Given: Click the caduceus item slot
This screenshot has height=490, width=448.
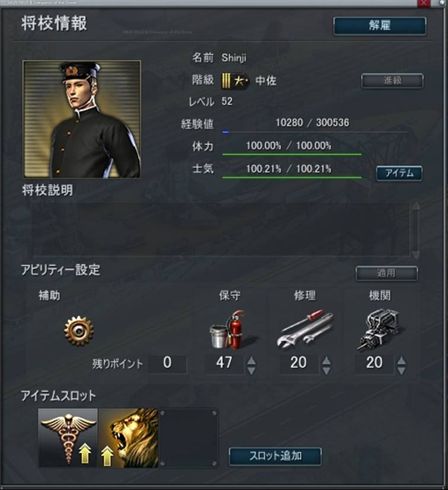Looking at the screenshot, I should [68, 438].
